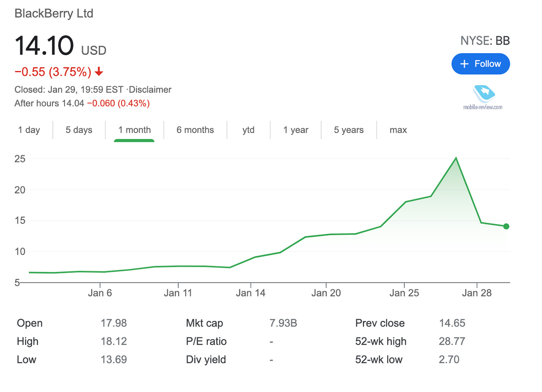Click the Jan 6 axis label
Screen dimensions: 542x392
click(100, 293)
